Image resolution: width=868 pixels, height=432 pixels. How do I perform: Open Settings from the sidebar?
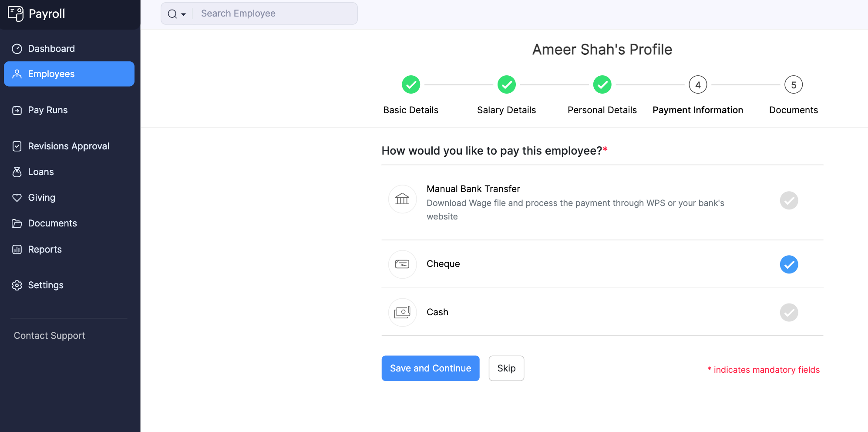45,285
